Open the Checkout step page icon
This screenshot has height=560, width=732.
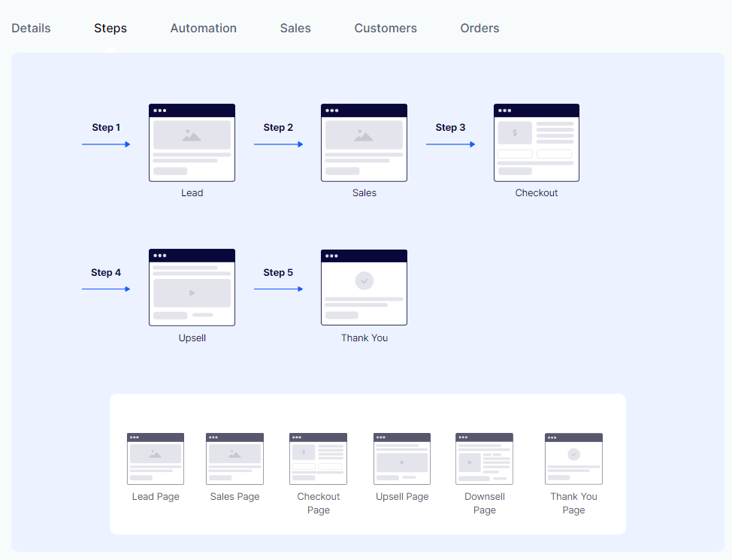tap(536, 143)
